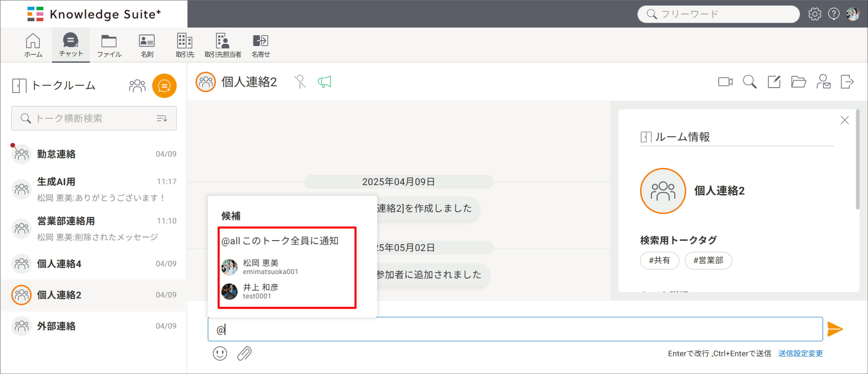Open the 外部連絡 talk room

(x=94, y=326)
